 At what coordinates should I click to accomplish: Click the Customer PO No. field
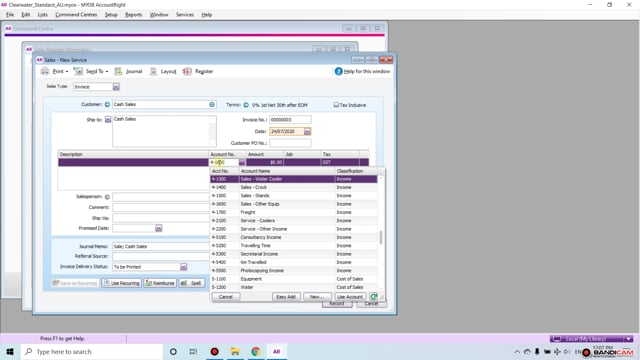290,143
